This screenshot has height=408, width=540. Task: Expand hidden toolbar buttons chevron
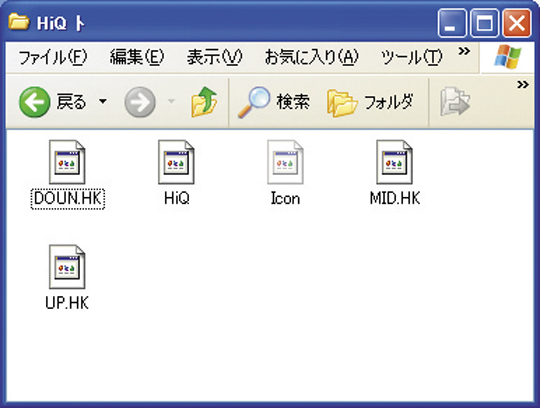click(523, 84)
